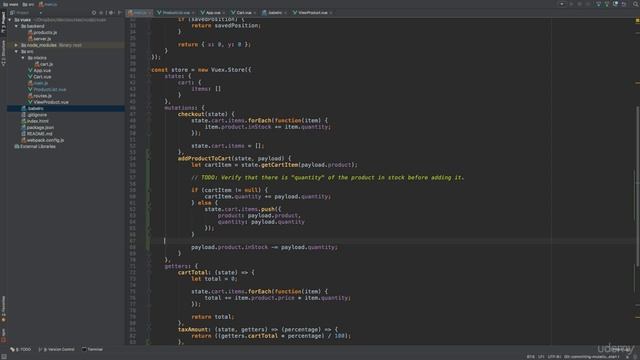This screenshot has height=360, width=640.
Task: Click the VCS update project icon
Action: (x=598, y=4)
